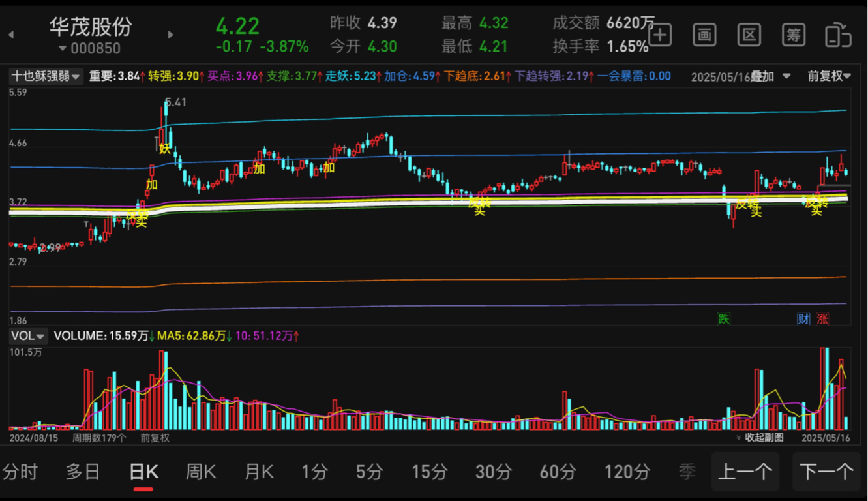This screenshot has height=501, width=868.
Task: Tap the screen rotate icon
Action: tap(839, 35)
